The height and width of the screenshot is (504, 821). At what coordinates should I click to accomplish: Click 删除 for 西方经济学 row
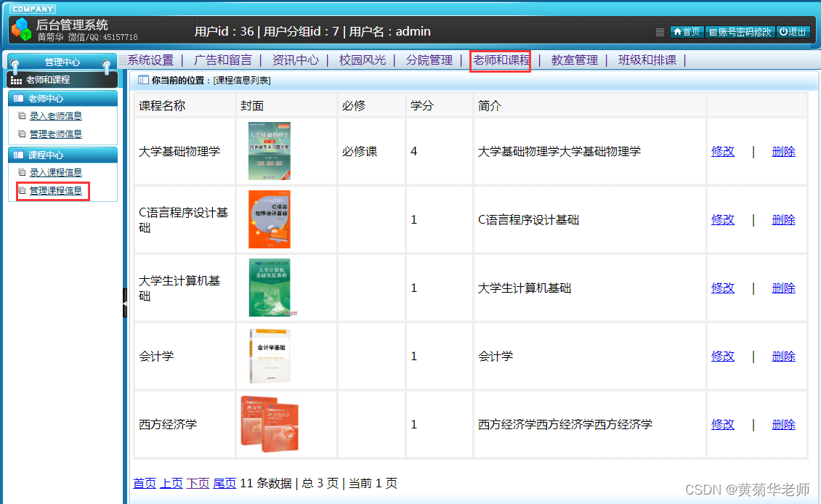783,424
